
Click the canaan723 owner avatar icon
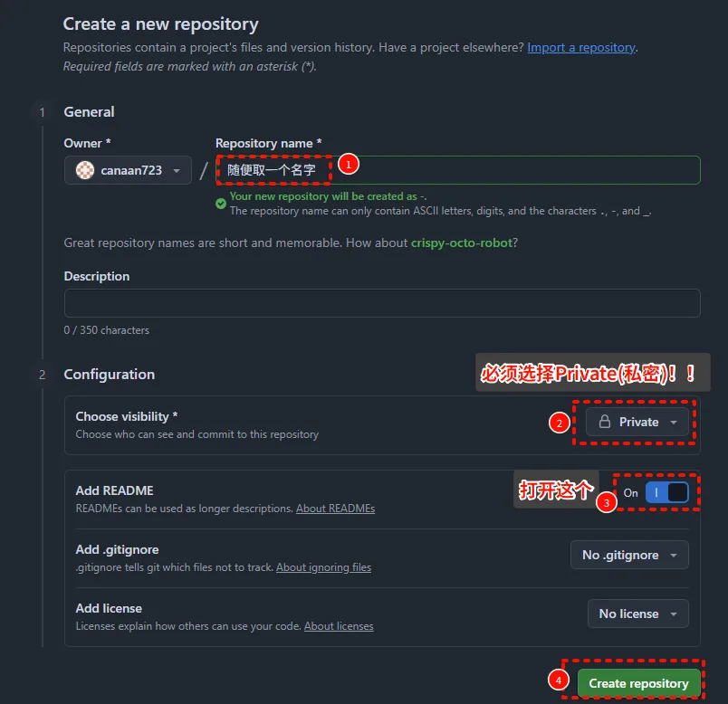point(85,170)
